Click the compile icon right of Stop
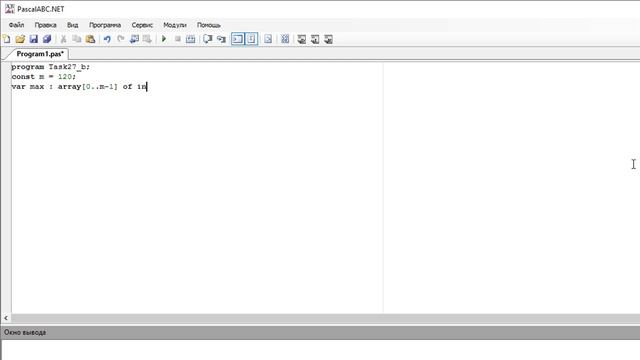 click(191, 39)
